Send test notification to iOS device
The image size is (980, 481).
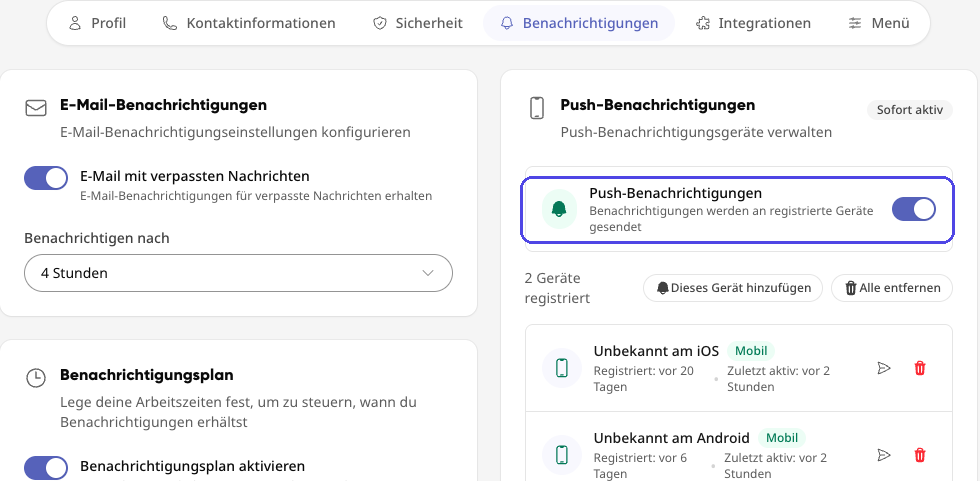(x=884, y=368)
